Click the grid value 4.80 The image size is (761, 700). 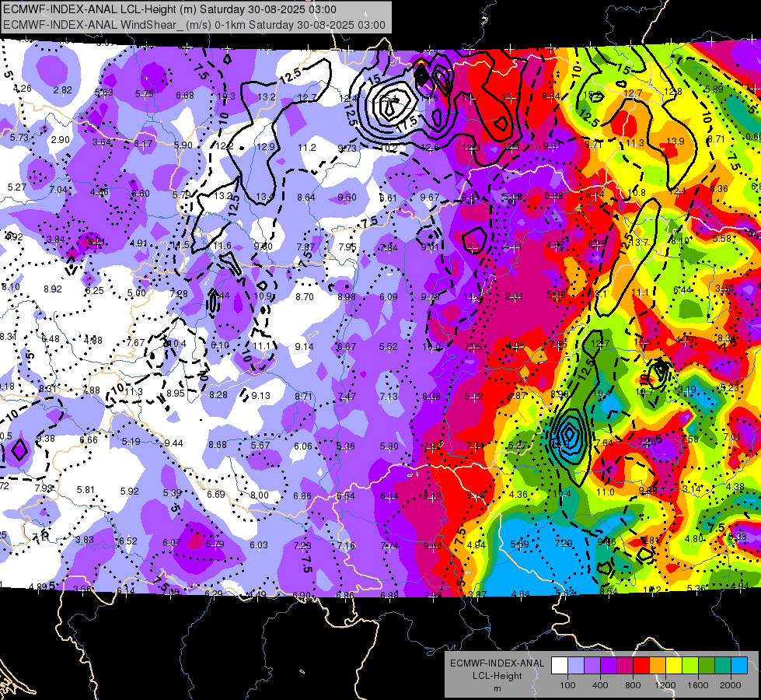pos(694,538)
